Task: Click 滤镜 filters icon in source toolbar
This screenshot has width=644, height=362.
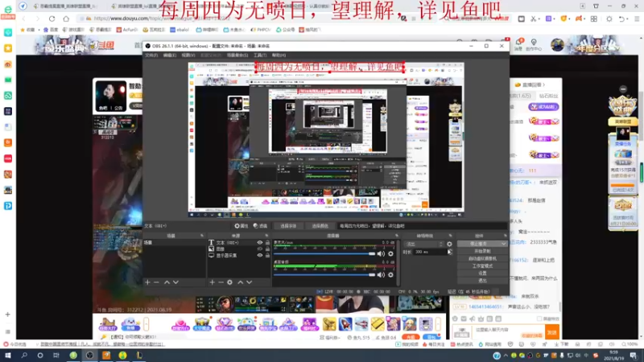Action: [x=260, y=226]
